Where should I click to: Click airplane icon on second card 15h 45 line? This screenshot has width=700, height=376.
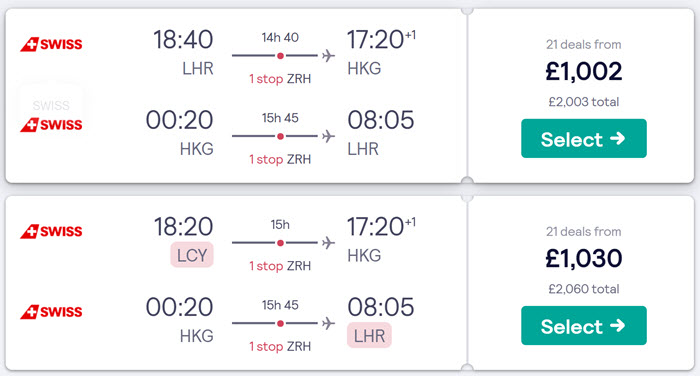(328, 323)
